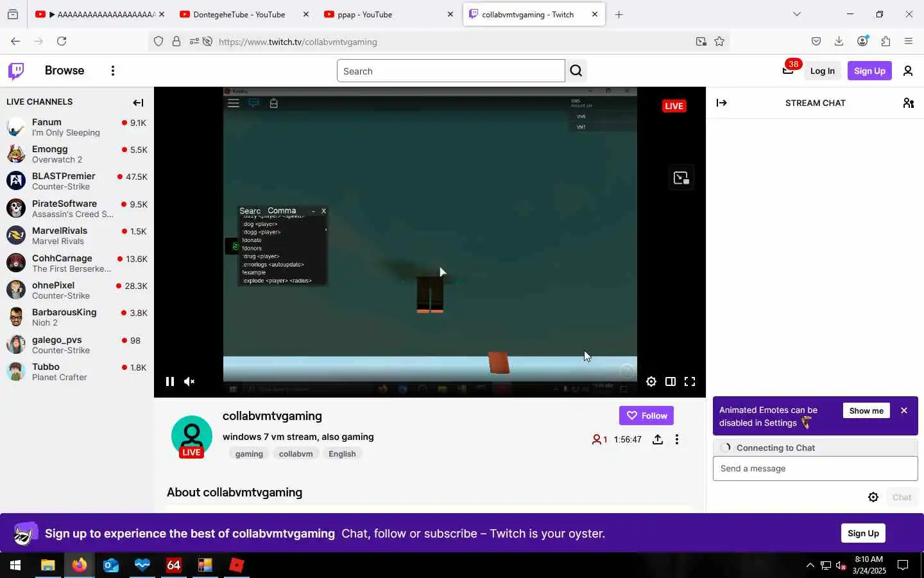Open the galego_pvs channel

pos(77,345)
